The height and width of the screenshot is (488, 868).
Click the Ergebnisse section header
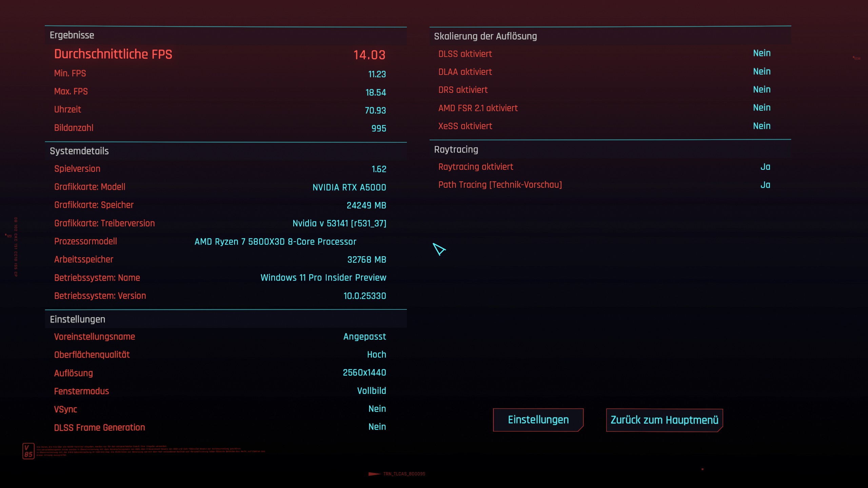click(72, 35)
